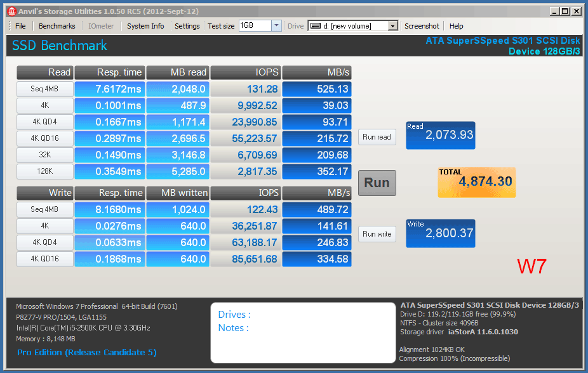This screenshot has height=373, width=588.
Task: Select the Read Seq 4MB test button
Action: click(x=44, y=89)
